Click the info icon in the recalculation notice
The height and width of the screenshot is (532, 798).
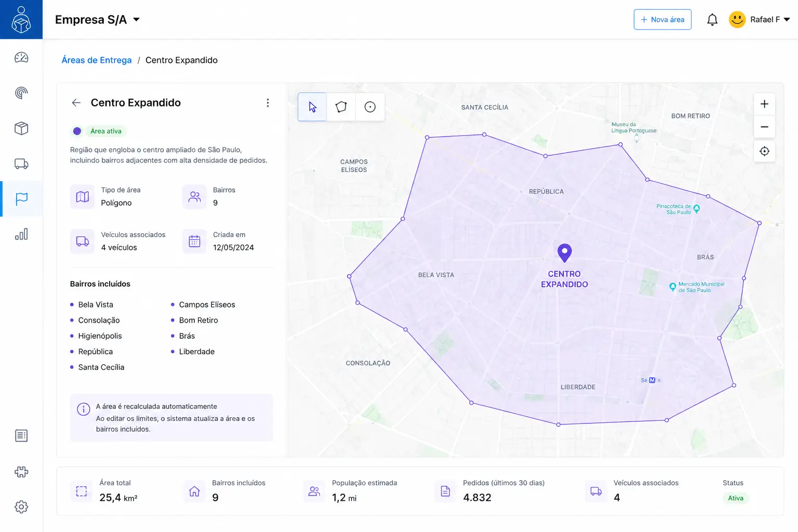click(84, 409)
